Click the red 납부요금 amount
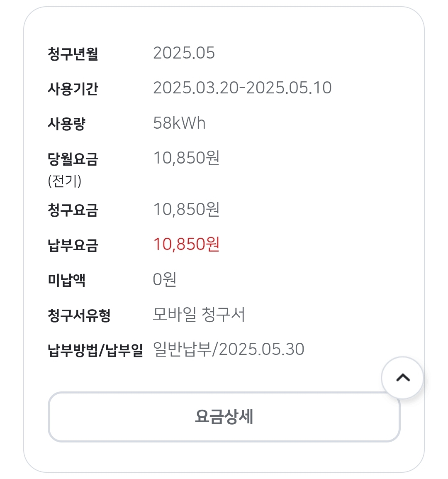Screen dimensions: 448x479 coord(186,244)
